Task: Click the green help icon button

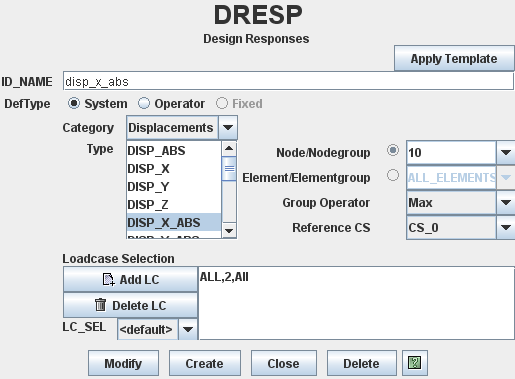Action: (415, 363)
